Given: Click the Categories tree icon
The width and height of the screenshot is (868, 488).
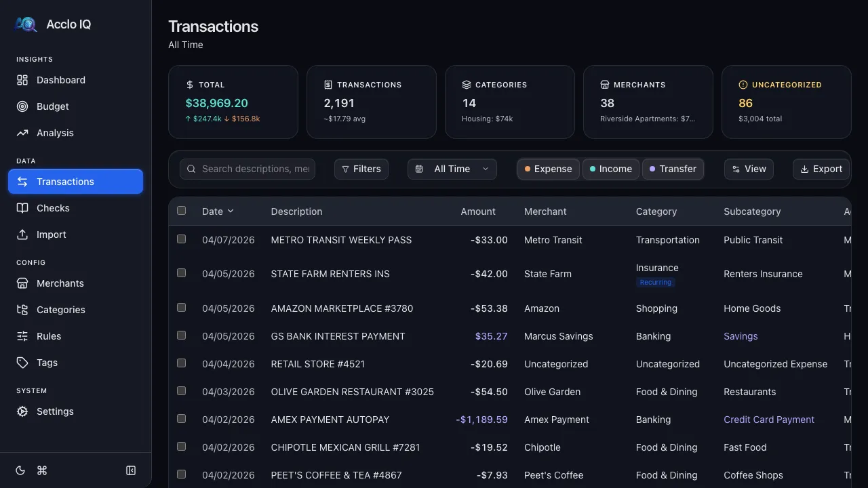Looking at the screenshot, I should coord(22,310).
